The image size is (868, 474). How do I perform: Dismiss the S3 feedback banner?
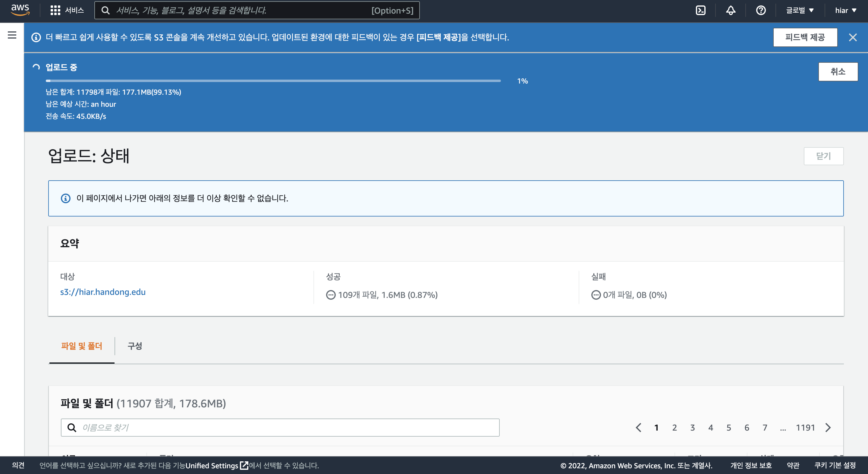[x=853, y=37]
